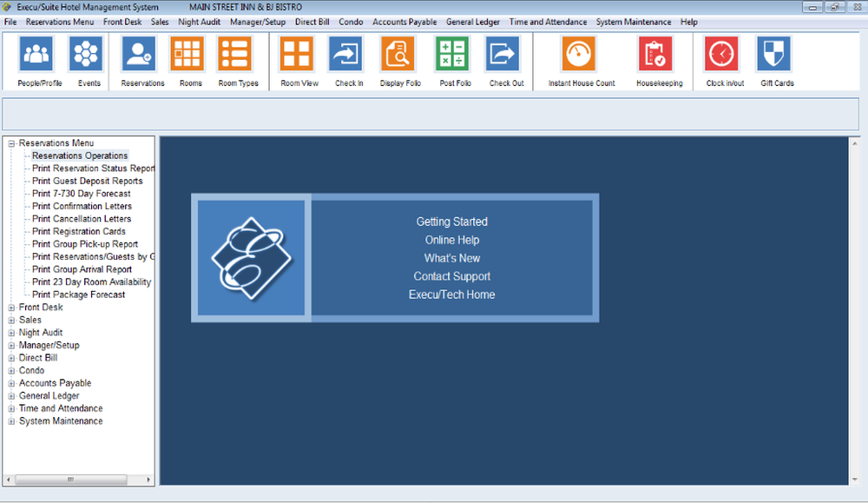Expand the Night Audit tree node
Viewport: 868px width, 503px height.
coord(11,333)
